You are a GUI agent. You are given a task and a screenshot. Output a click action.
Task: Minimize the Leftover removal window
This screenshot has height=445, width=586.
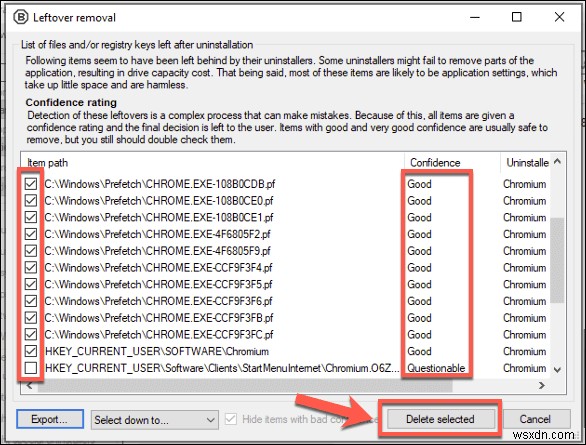(475, 17)
